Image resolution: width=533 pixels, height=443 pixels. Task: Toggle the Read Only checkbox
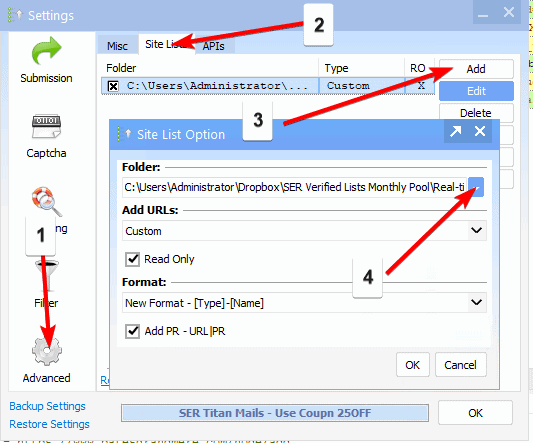[x=132, y=259]
